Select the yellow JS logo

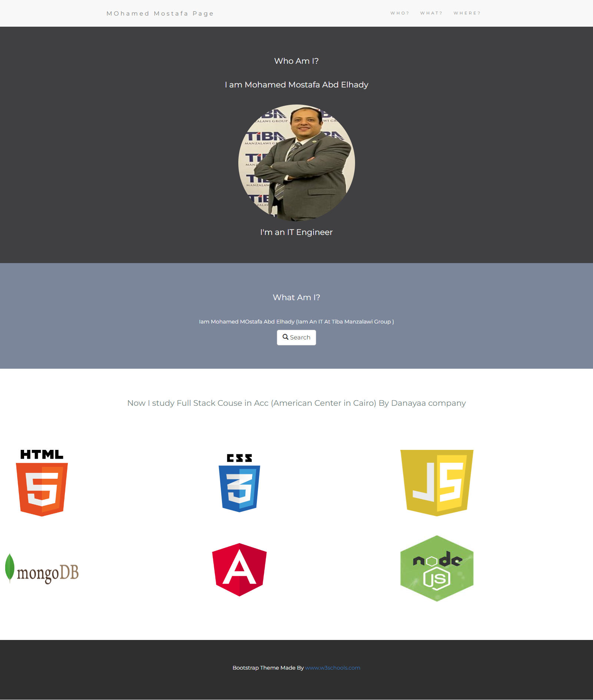point(437,483)
